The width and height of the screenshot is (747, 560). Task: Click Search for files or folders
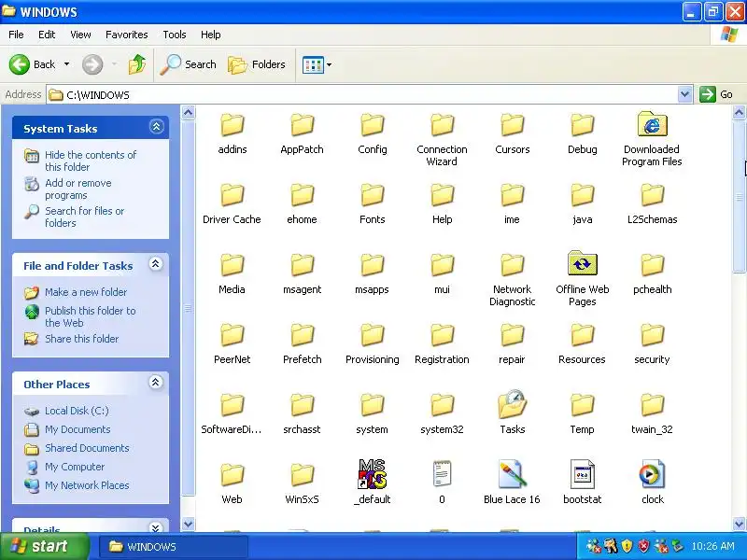[x=84, y=217]
